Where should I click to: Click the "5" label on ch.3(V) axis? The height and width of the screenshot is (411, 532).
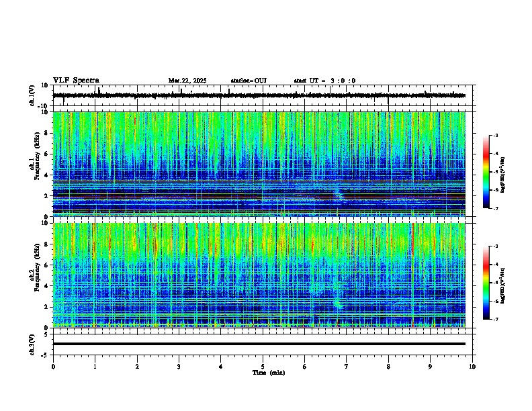tap(47, 334)
